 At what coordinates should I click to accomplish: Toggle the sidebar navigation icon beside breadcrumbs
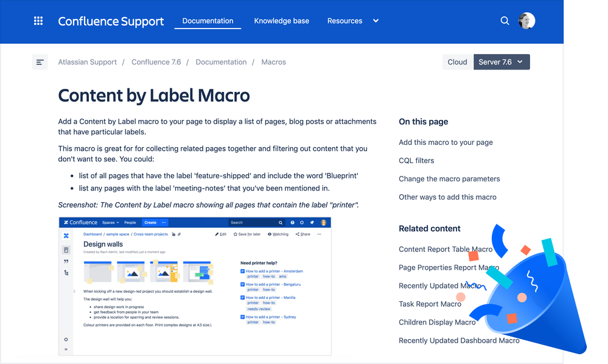[x=40, y=62]
